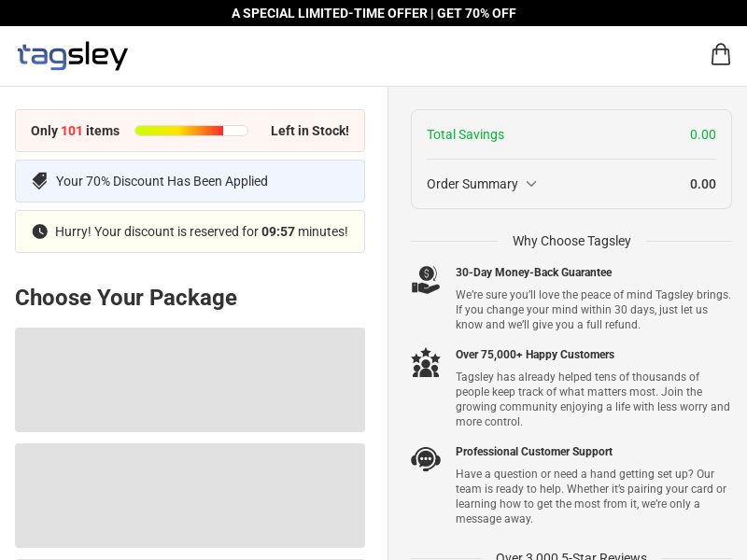Click the Total Savings label

click(465, 134)
